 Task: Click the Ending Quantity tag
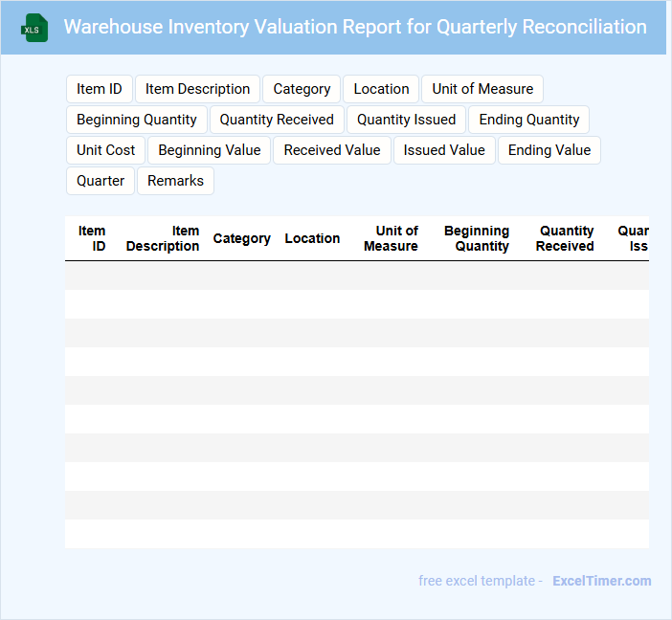tap(528, 120)
